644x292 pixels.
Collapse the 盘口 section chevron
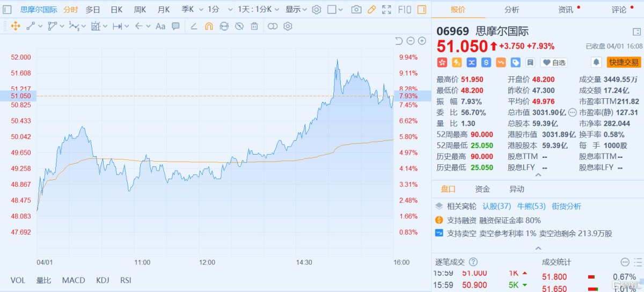[538, 248]
